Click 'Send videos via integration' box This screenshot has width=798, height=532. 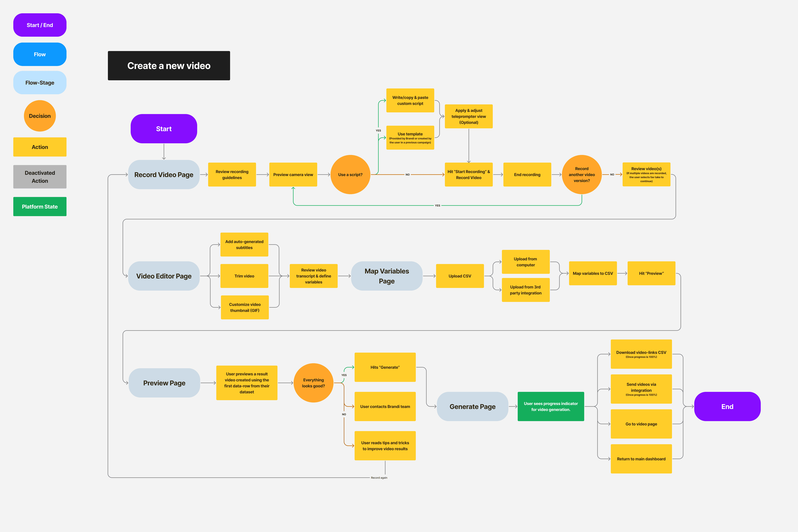[641, 389]
